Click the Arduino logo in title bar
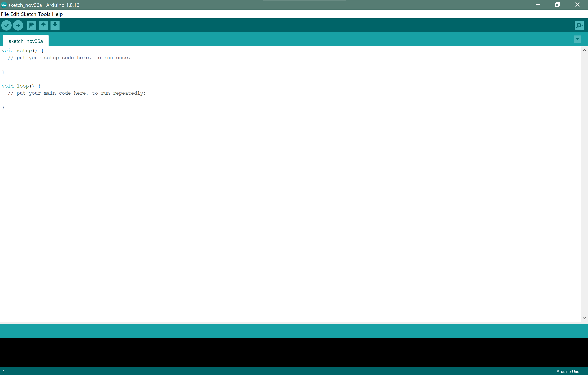Image resolution: width=588 pixels, height=375 pixels. [4, 5]
